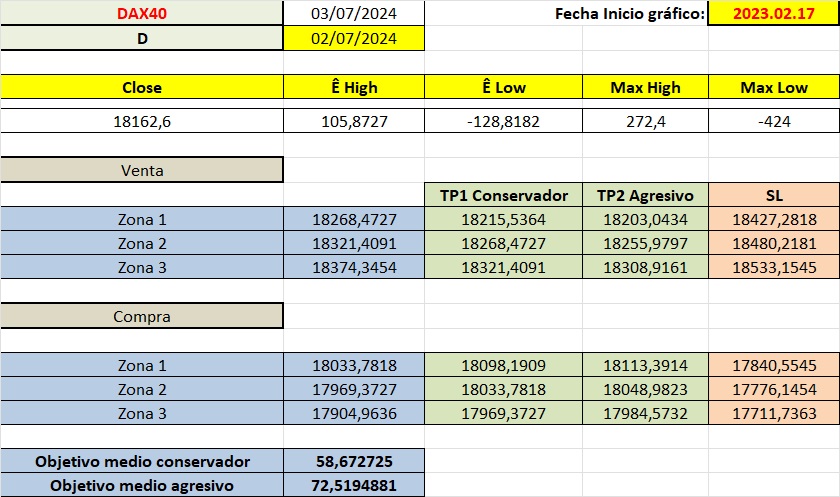The image size is (840, 497).
Task: Select Compra Zona 2 entry 17969,3727
Action: [x=354, y=389]
